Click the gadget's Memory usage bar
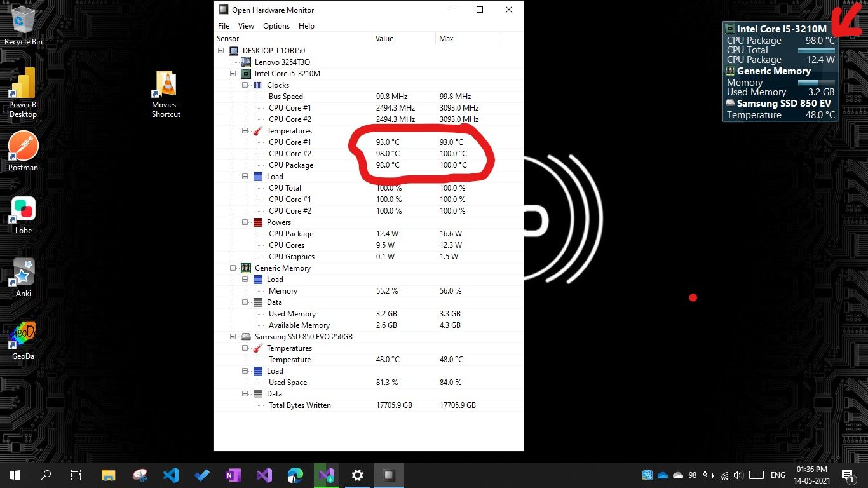Image resolution: width=868 pixels, height=488 pixels. click(x=817, y=83)
